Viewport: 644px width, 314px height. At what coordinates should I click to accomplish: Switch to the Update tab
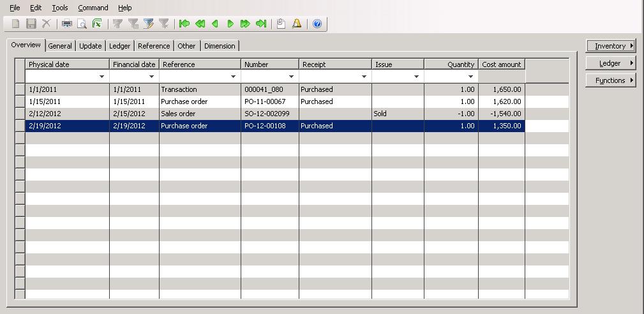click(x=91, y=46)
